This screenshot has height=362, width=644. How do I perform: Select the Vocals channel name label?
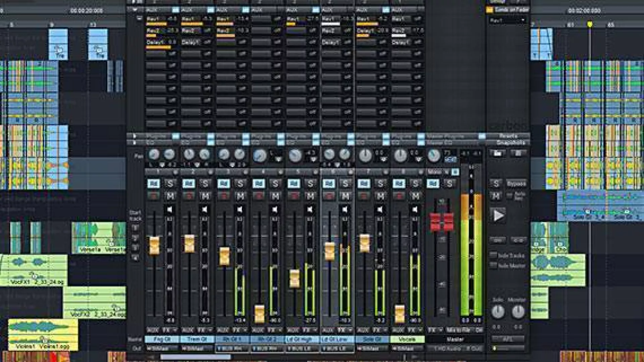pos(407,340)
